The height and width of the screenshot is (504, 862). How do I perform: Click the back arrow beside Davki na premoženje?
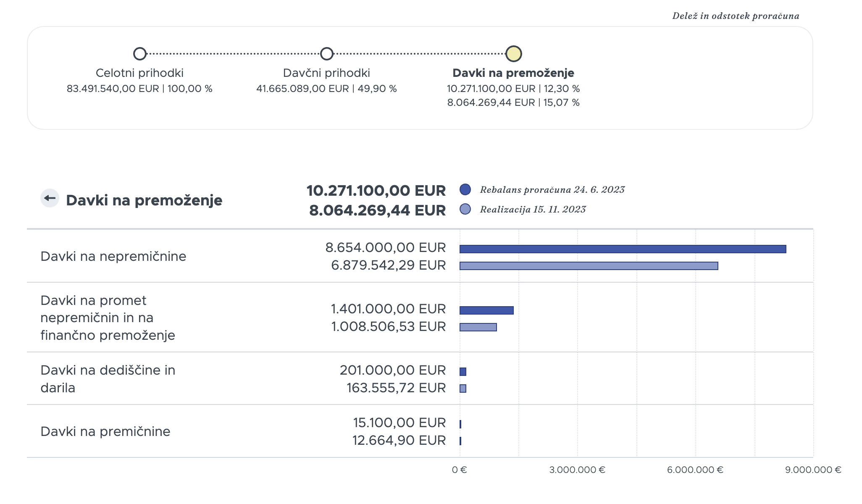[x=50, y=198]
